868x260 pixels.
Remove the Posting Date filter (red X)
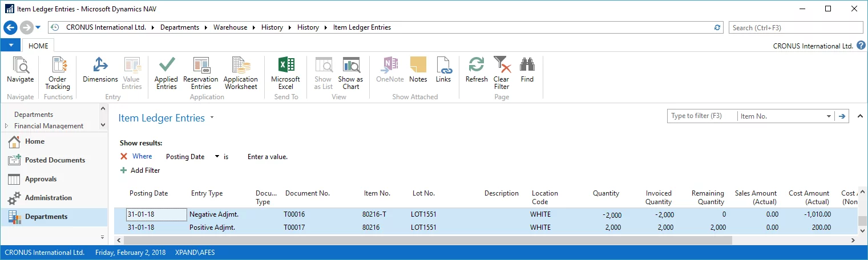(124, 156)
